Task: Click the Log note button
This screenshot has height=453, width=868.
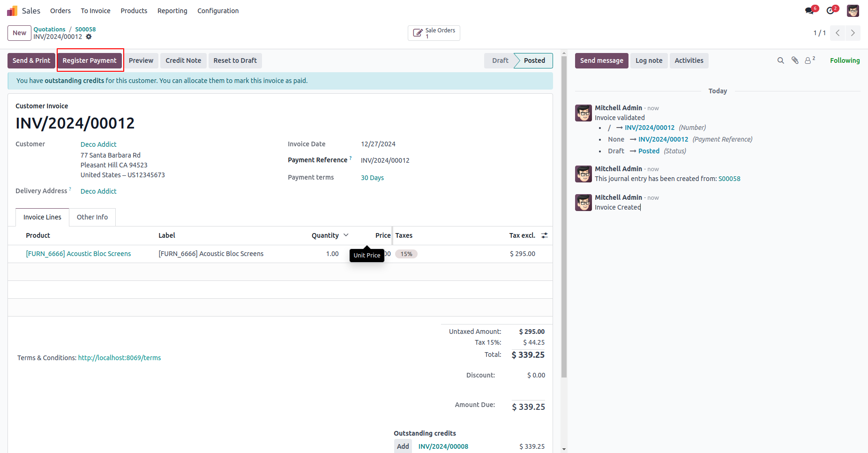Action: click(x=649, y=60)
